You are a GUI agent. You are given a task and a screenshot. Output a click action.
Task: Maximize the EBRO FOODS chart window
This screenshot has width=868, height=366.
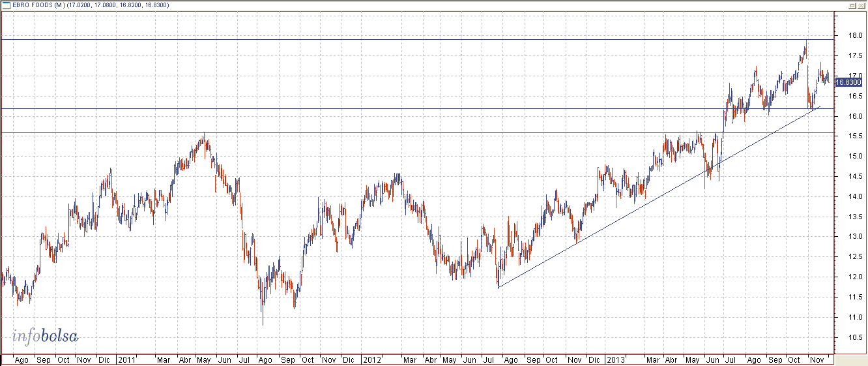[x=852, y=5]
